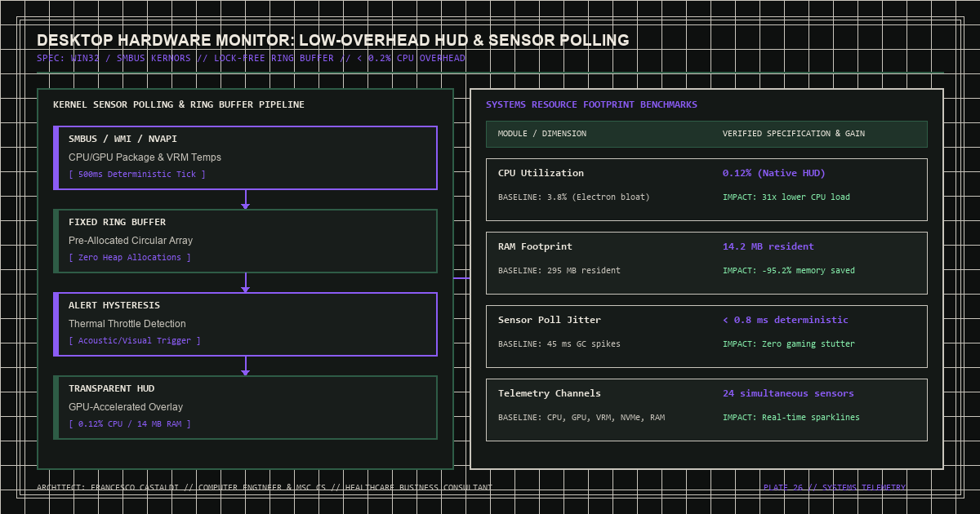Click 'BASELINE: 295 MB resident' text

559,271
